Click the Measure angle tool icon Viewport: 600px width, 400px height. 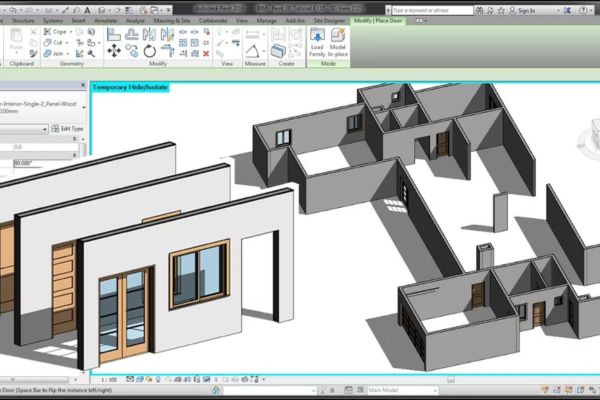pos(253,51)
